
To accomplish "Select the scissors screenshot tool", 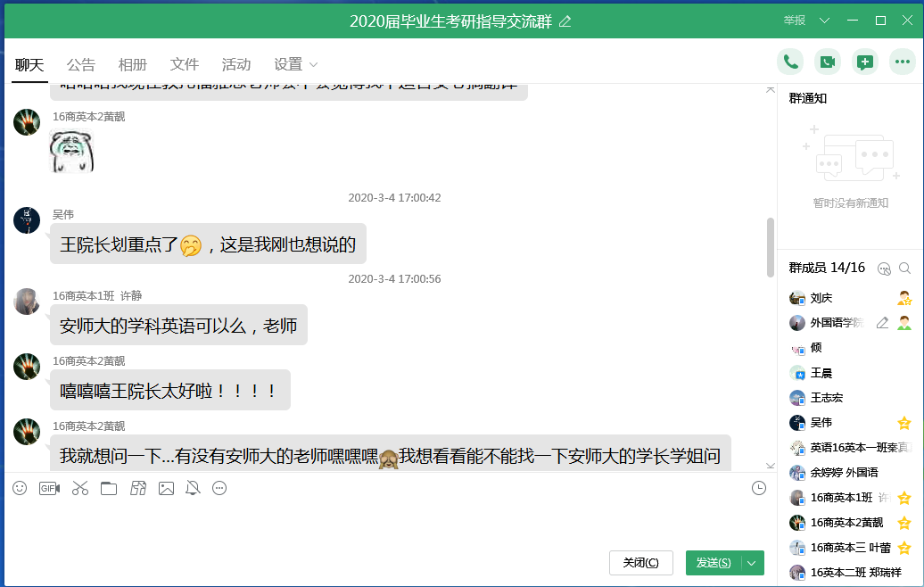I will click(80, 488).
